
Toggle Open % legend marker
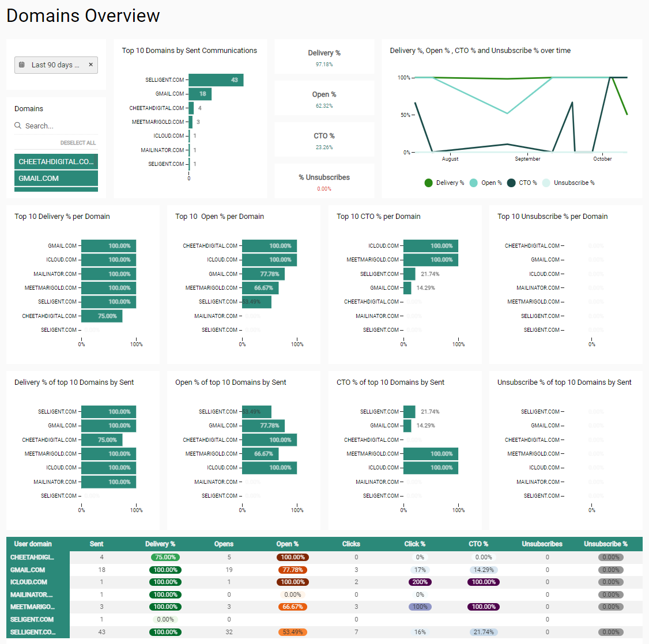(x=473, y=183)
